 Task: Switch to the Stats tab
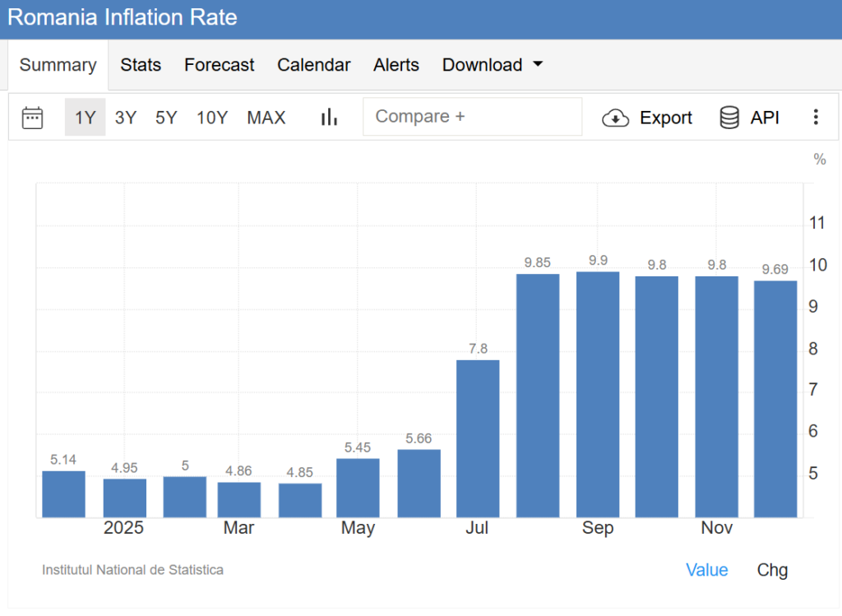[x=141, y=65]
